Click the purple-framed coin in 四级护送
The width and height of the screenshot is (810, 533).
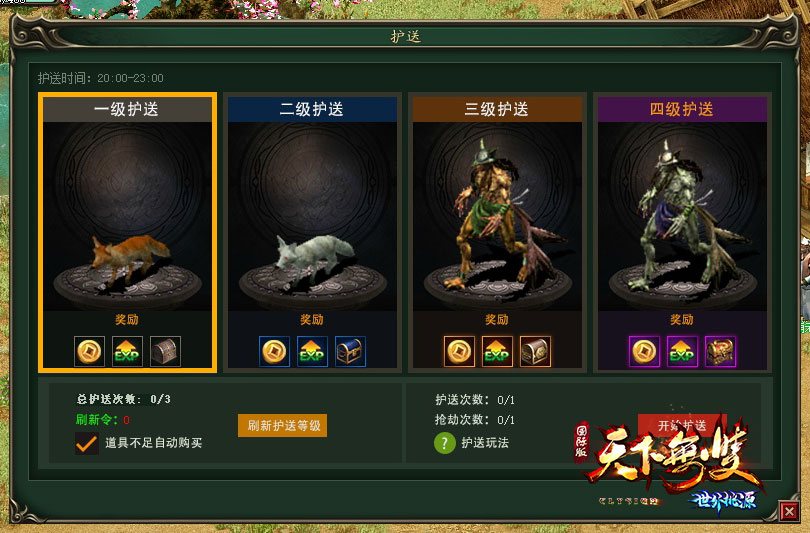(644, 351)
